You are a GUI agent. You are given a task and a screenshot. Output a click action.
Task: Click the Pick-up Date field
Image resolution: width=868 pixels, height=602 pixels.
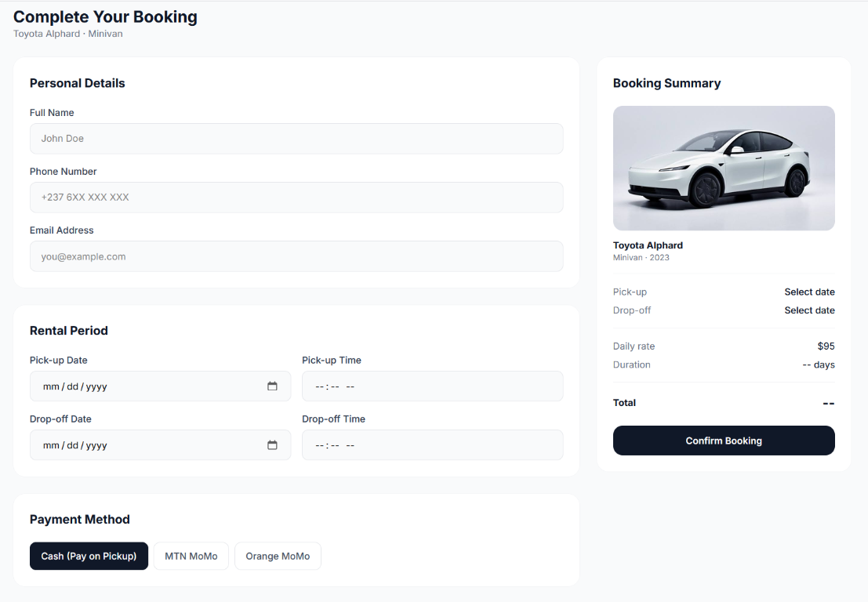coord(160,386)
